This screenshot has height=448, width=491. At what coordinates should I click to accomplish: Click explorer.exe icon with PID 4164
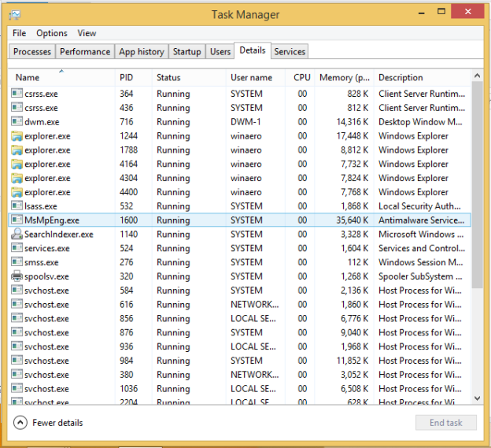pos(17,164)
